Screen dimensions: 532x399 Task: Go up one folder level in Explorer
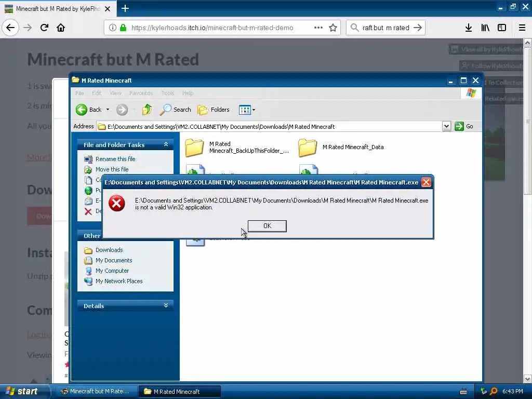[x=147, y=110]
